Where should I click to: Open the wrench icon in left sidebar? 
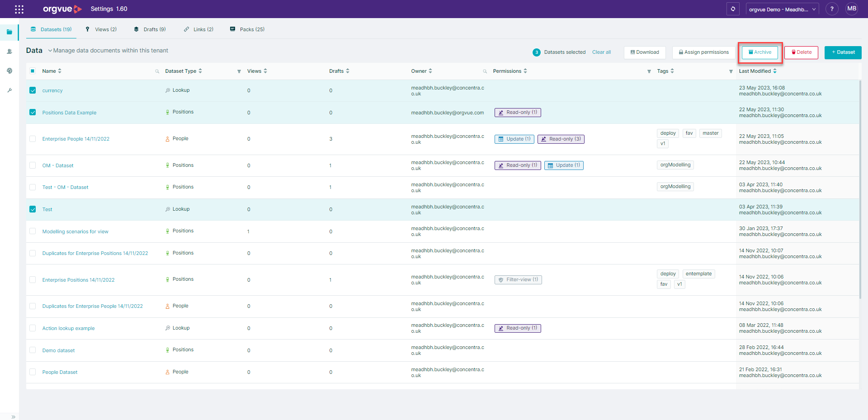(x=9, y=90)
